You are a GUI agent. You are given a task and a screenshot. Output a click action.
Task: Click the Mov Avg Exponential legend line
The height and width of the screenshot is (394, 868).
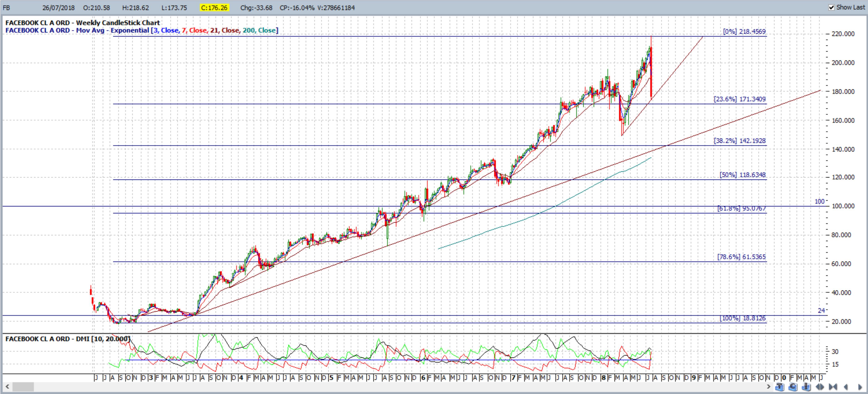click(x=142, y=30)
